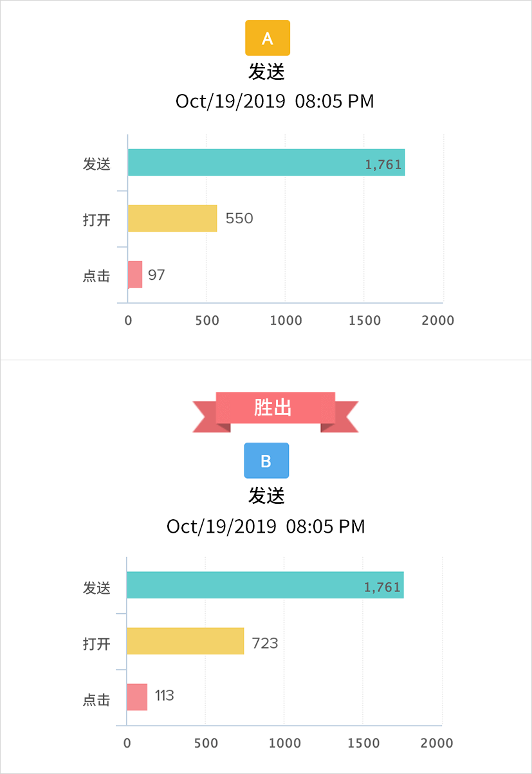Viewport: 532px width, 774px height.
Task: Click the 1,761 value in chart A
Action: 383,165
